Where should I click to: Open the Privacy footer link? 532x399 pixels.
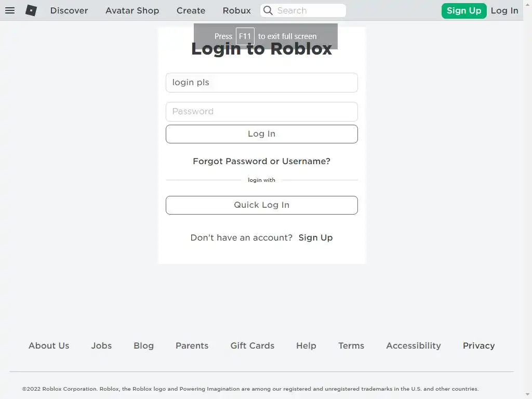[x=478, y=345]
